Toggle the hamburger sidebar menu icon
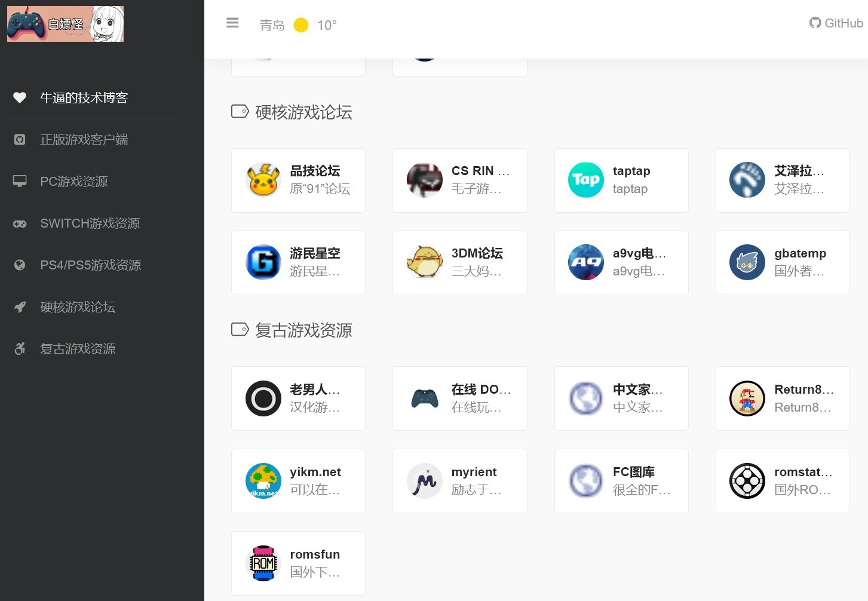Viewport: 868px width, 601px height. click(x=232, y=23)
